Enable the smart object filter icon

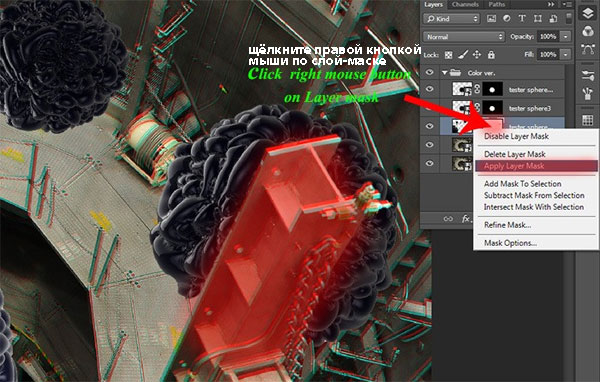click(553, 18)
